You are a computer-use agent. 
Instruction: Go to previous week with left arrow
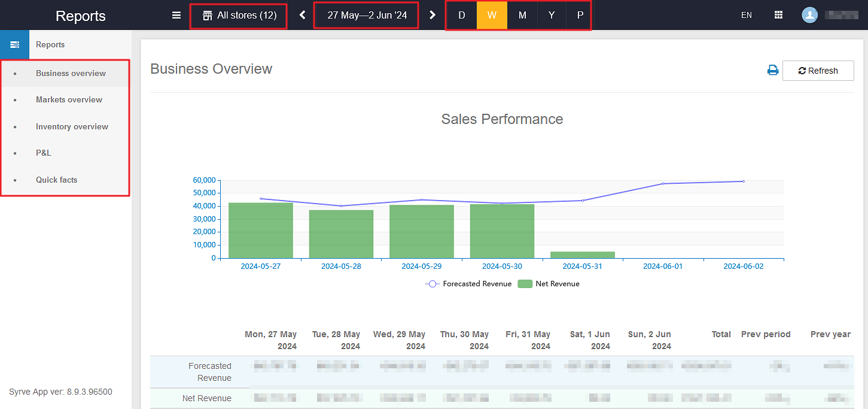click(x=303, y=16)
